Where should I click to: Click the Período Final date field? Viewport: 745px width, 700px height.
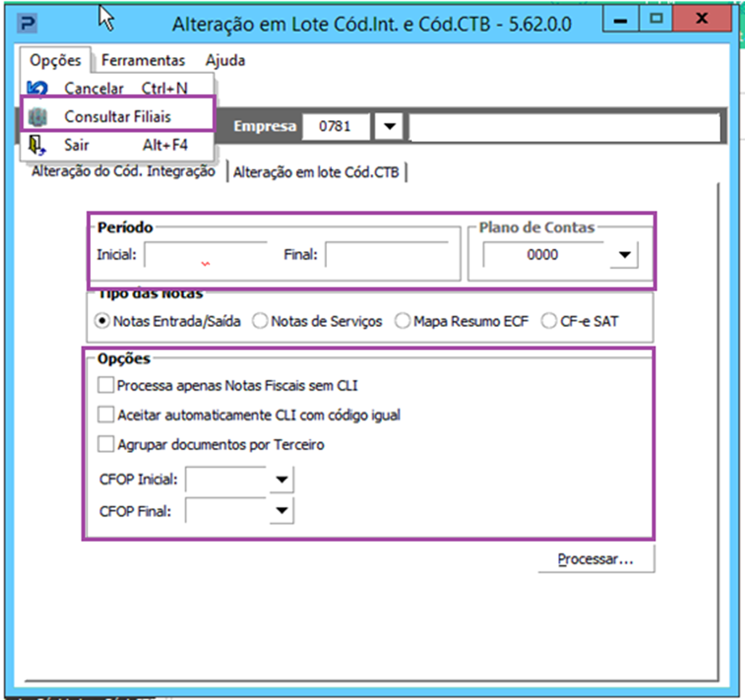387,255
